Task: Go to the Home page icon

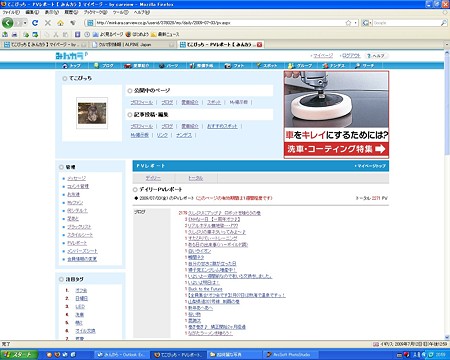Action: [x=60, y=23]
